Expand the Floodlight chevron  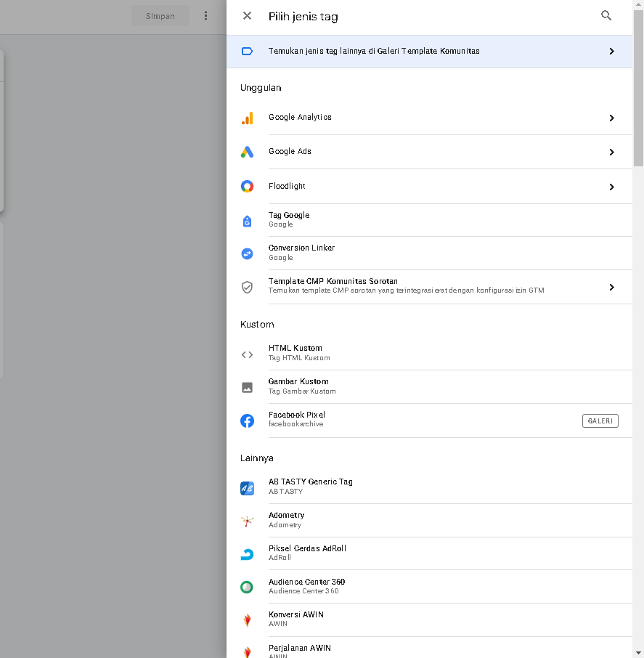(x=612, y=187)
